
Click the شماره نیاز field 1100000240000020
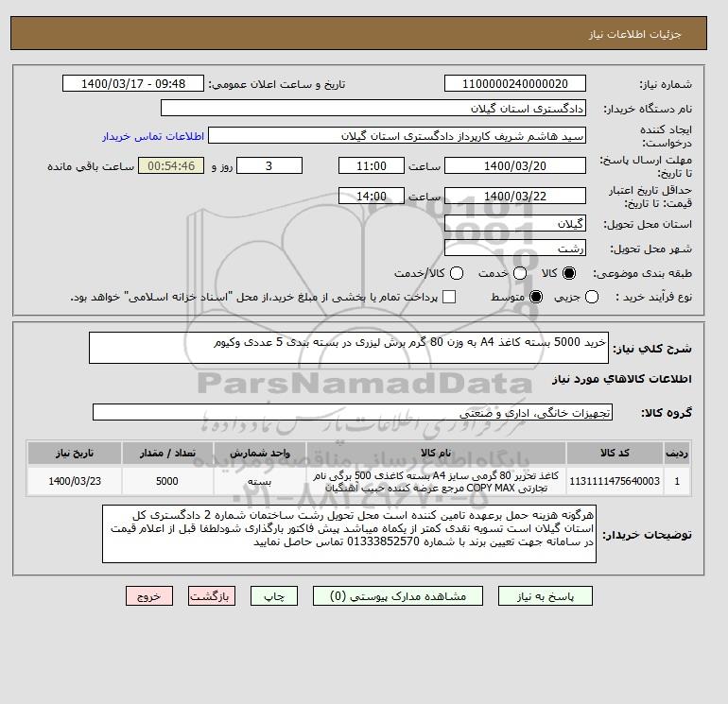point(515,83)
